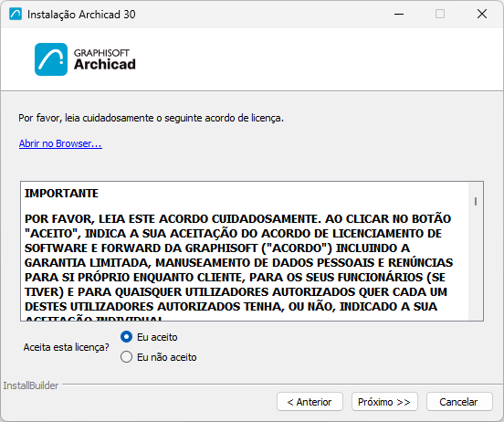Click the 'InstallBuilder' label
The height and width of the screenshot is (422, 504).
point(31,385)
